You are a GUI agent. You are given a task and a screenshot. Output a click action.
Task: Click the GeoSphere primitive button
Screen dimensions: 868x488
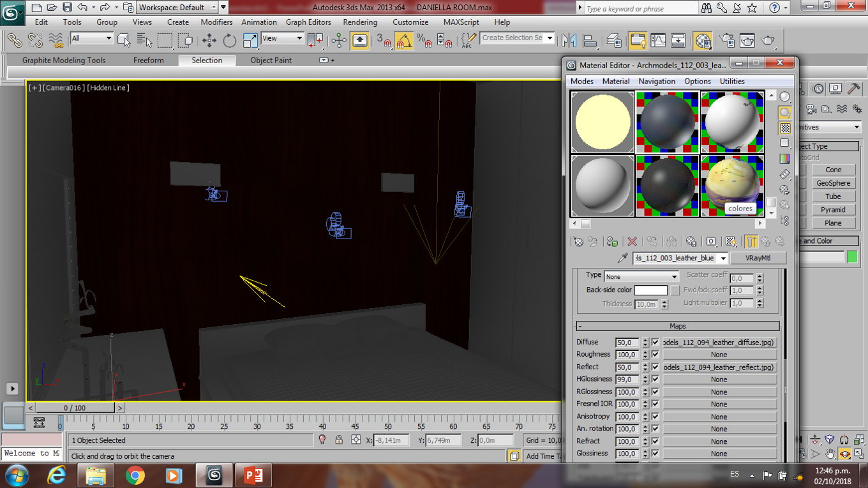[x=833, y=183]
